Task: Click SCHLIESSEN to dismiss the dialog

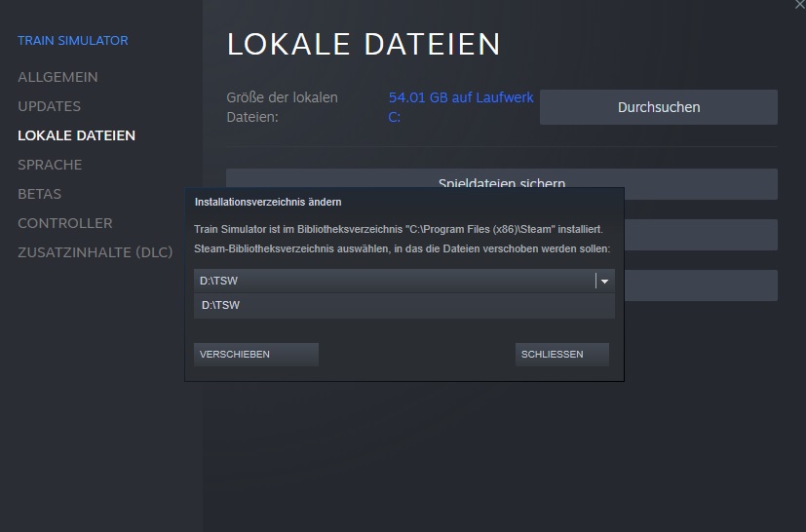Action: pyautogui.click(x=561, y=355)
